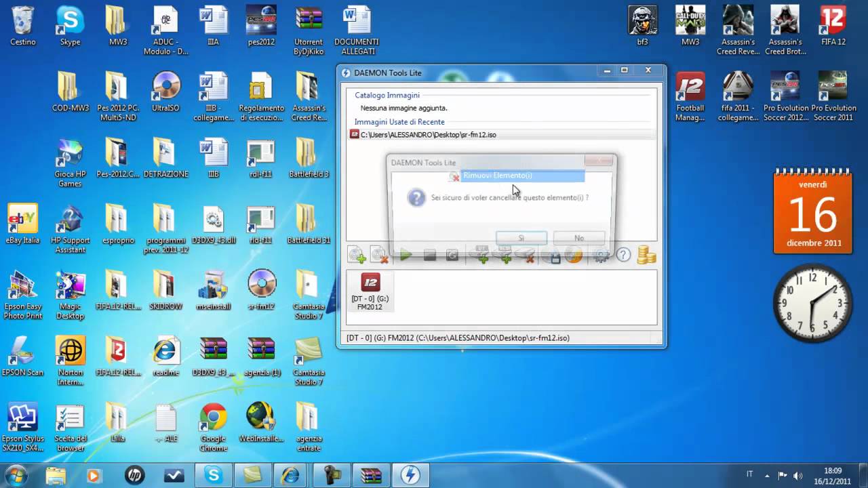Select the Norton Internet desktop icon

(x=71, y=361)
